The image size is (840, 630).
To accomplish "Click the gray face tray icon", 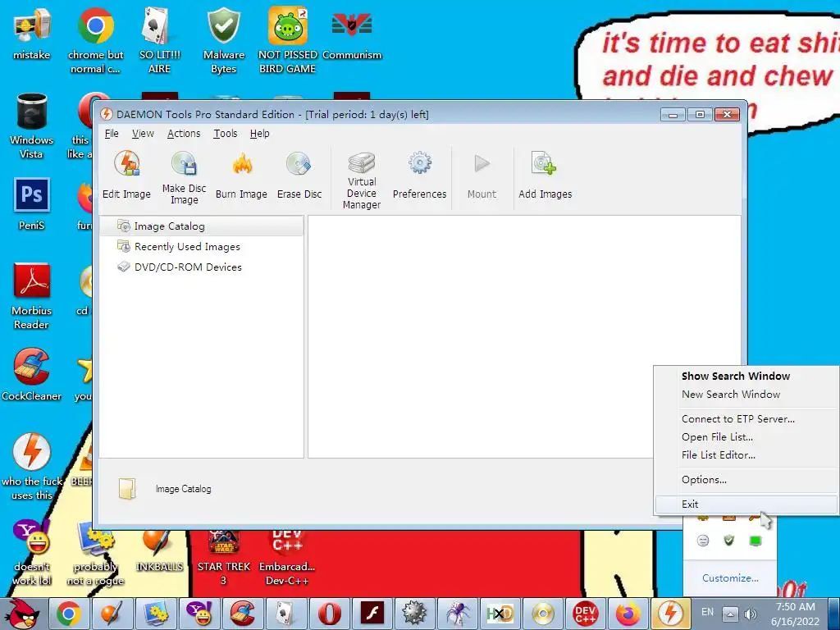I will pos(703,541).
